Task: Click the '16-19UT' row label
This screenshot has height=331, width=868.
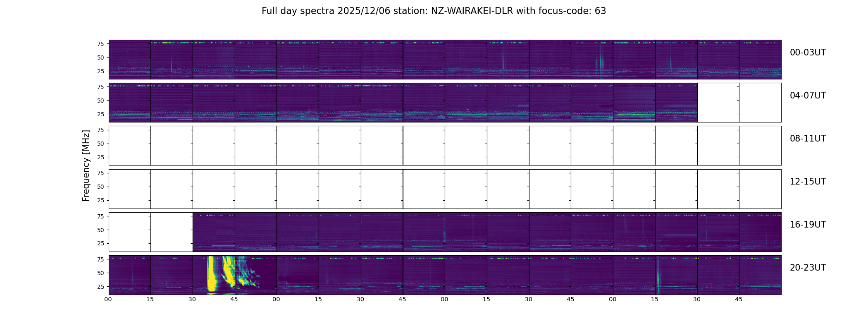Action: pyautogui.click(x=808, y=225)
